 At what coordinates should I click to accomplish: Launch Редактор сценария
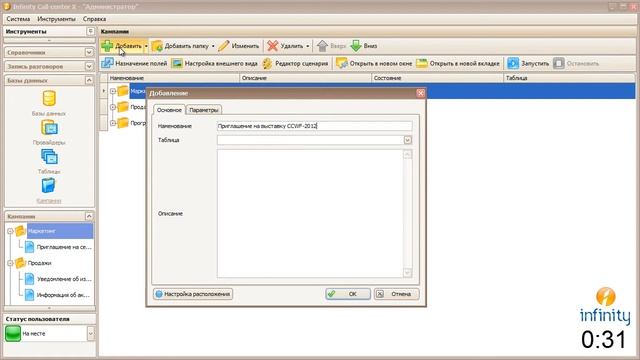coord(295,63)
